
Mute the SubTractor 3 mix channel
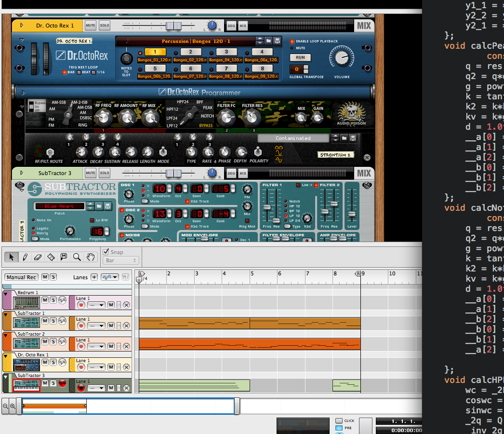pos(90,173)
